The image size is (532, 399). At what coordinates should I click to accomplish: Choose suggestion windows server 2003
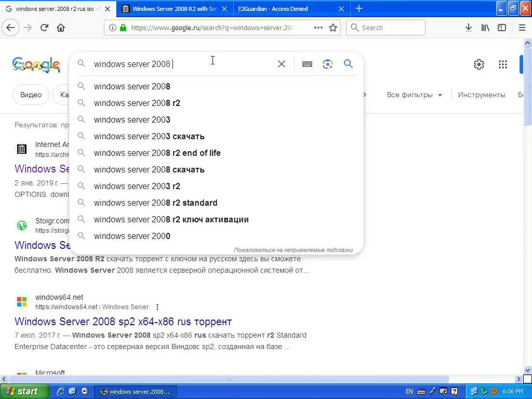[216, 119]
